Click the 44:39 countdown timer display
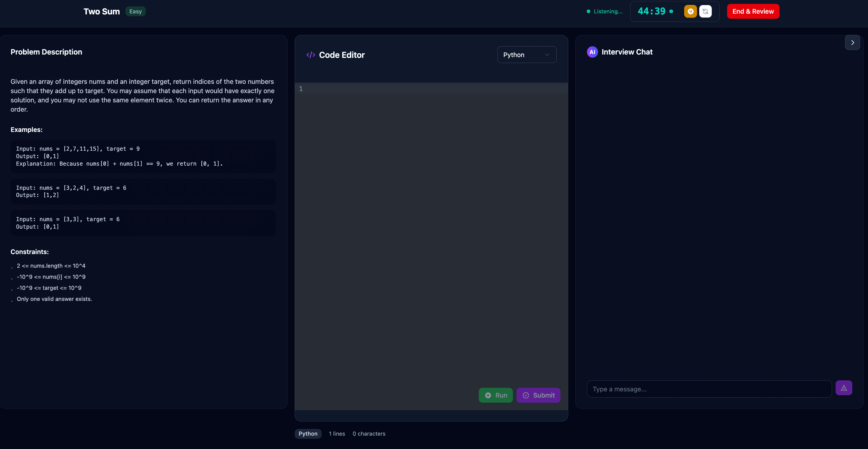 [x=651, y=12]
